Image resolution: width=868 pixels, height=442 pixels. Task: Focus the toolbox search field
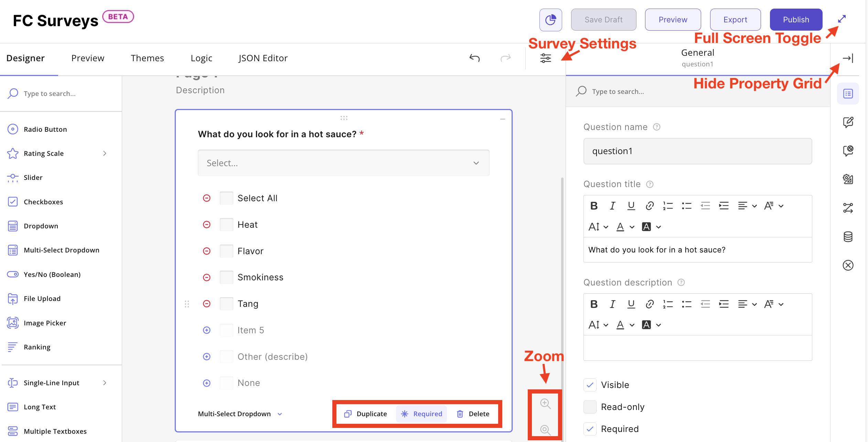coord(61,94)
